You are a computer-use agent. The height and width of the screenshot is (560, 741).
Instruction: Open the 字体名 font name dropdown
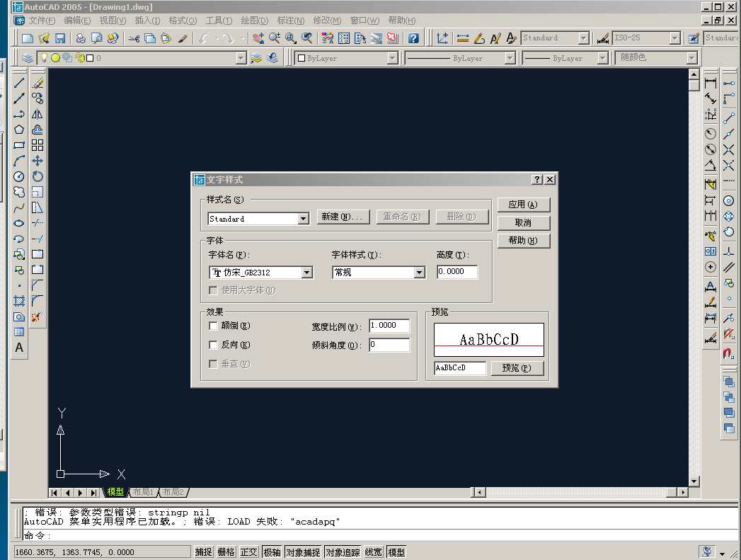pyautogui.click(x=307, y=272)
